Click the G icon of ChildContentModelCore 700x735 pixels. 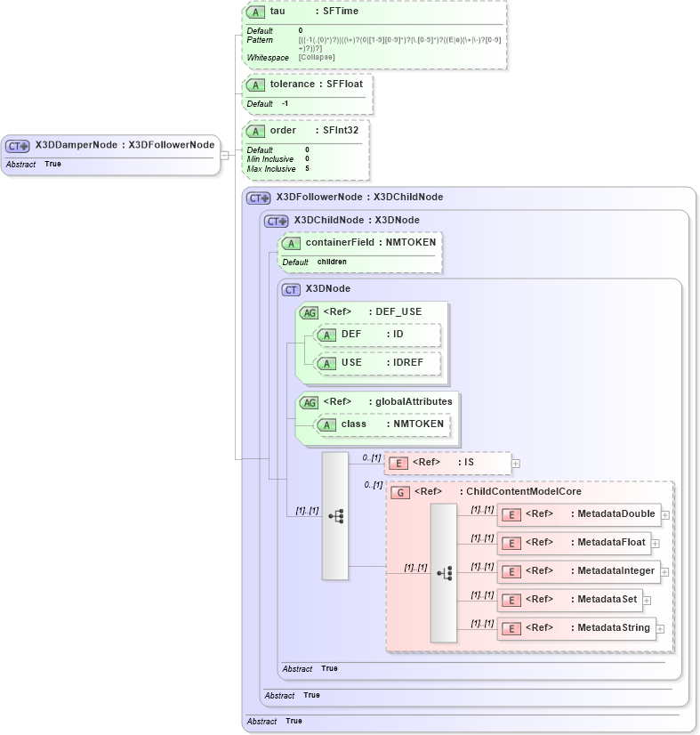[400, 493]
